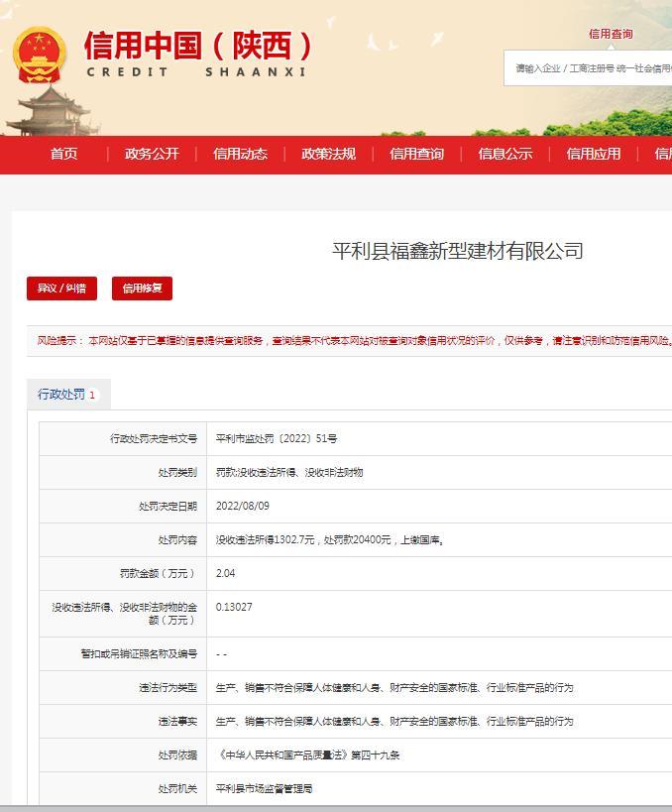672x812 pixels.
Task: Open the 政务公开 menu item
Action: tap(152, 154)
